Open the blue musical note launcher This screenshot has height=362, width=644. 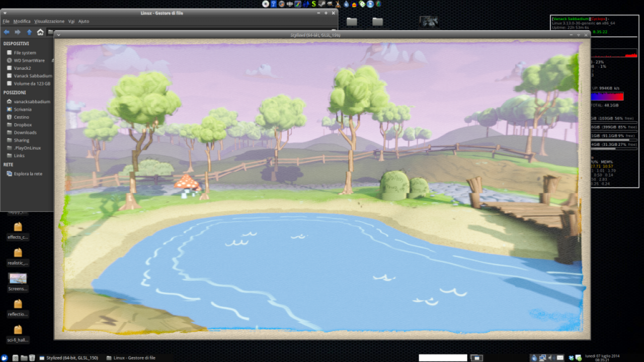click(306, 4)
